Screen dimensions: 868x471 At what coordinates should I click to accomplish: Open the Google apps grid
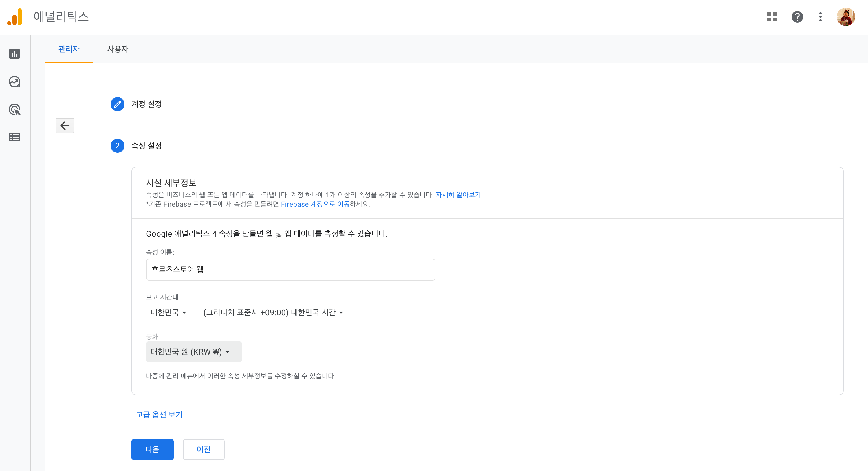click(772, 17)
